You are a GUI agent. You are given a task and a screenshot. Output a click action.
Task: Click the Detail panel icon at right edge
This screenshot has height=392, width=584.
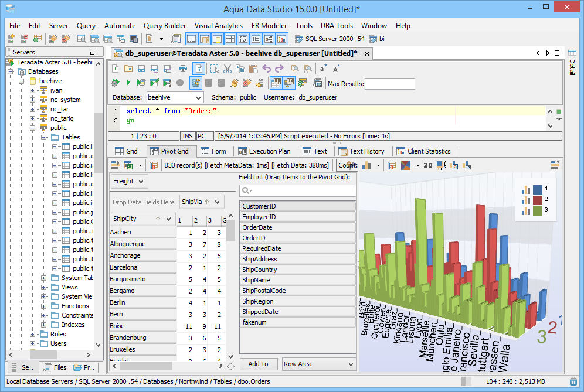[572, 53]
